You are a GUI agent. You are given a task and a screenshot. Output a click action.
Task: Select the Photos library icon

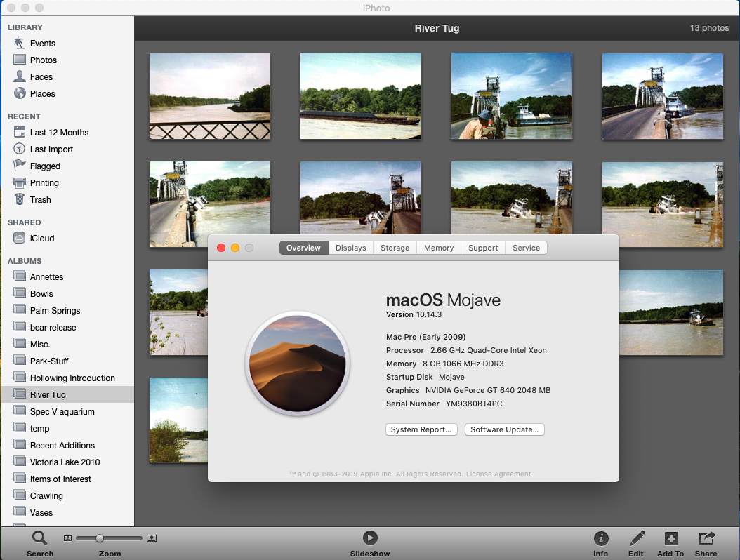coord(20,60)
